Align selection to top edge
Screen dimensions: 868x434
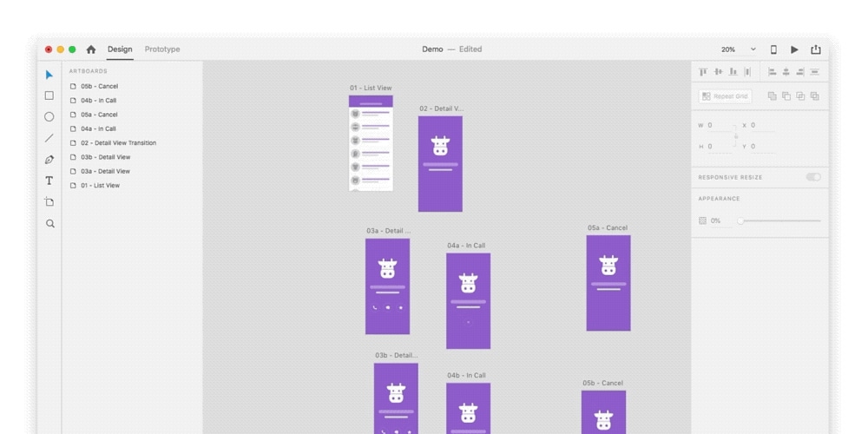click(703, 71)
